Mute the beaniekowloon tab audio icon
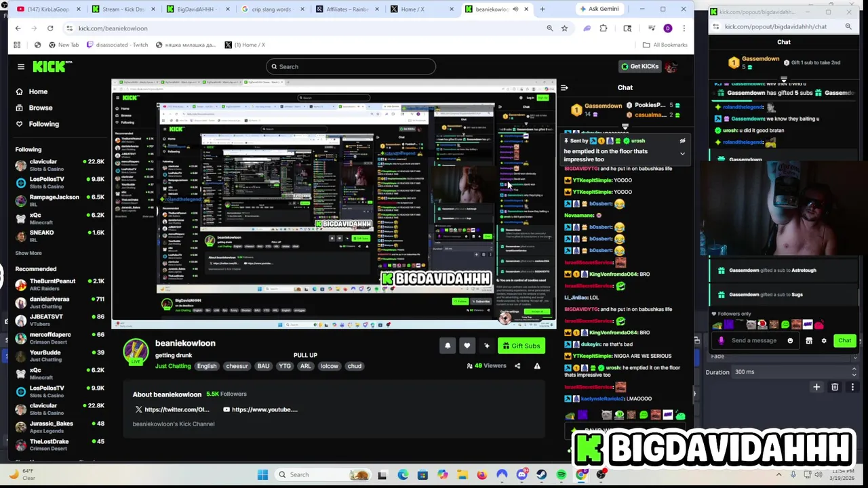Image resolution: width=868 pixels, height=488 pixels. 515,9
